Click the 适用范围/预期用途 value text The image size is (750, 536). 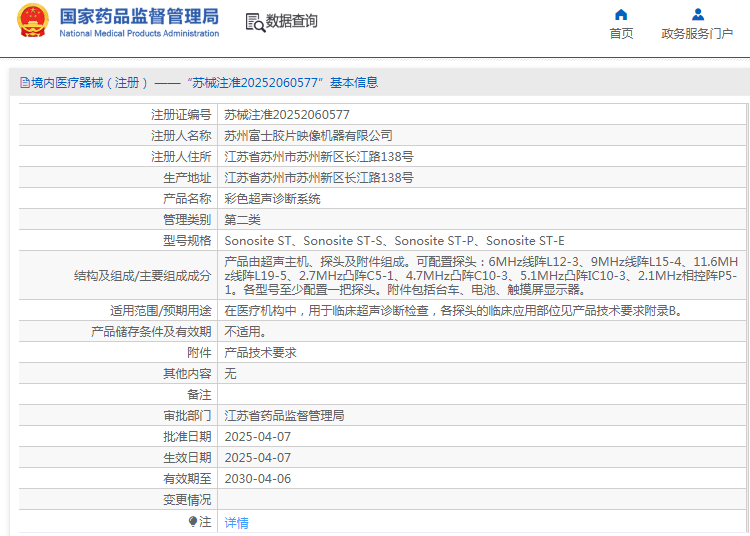pos(454,311)
